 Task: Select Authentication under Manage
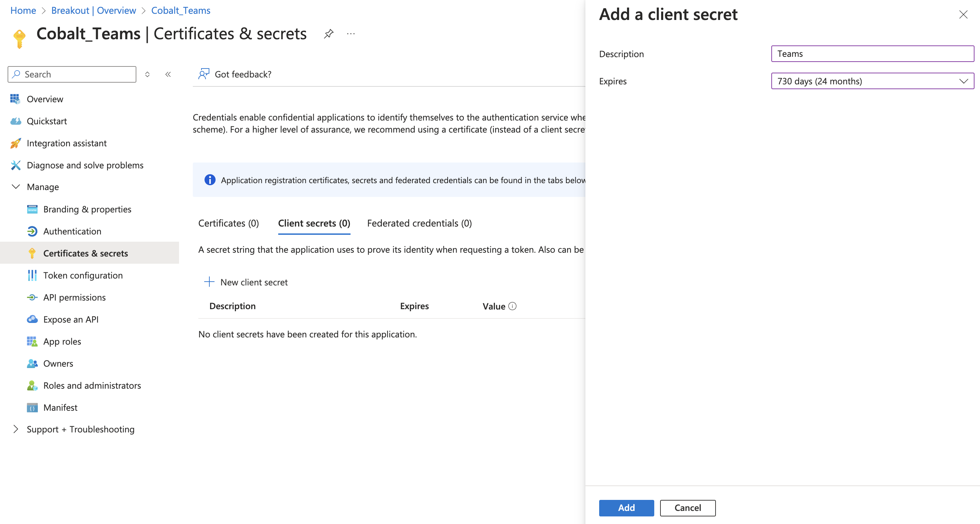click(72, 231)
